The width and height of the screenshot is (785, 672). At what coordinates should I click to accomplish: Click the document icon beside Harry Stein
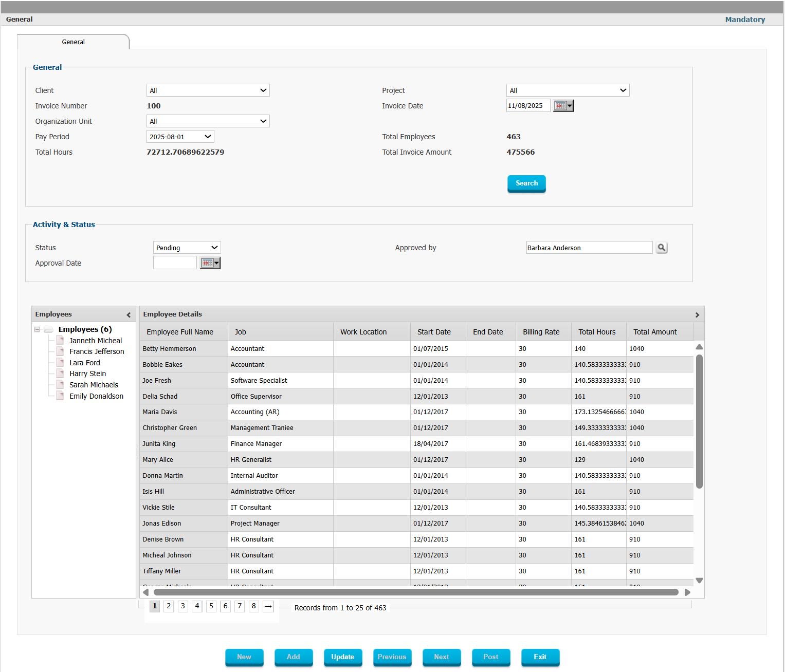(60, 374)
